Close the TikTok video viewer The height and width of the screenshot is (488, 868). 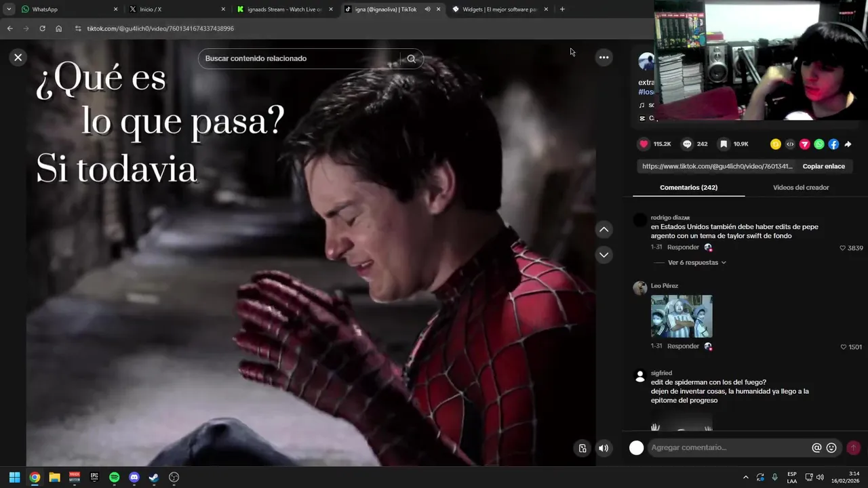coord(18,58)
